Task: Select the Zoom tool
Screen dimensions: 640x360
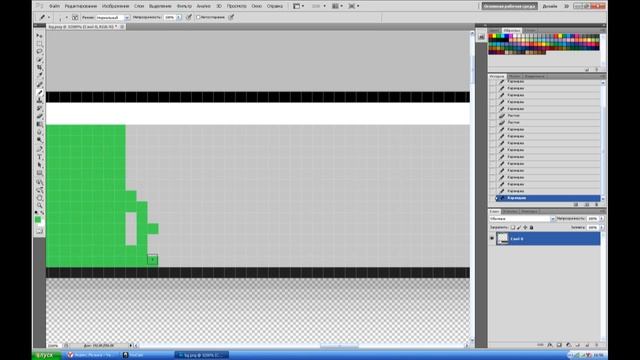Action: tap(40, 205)
